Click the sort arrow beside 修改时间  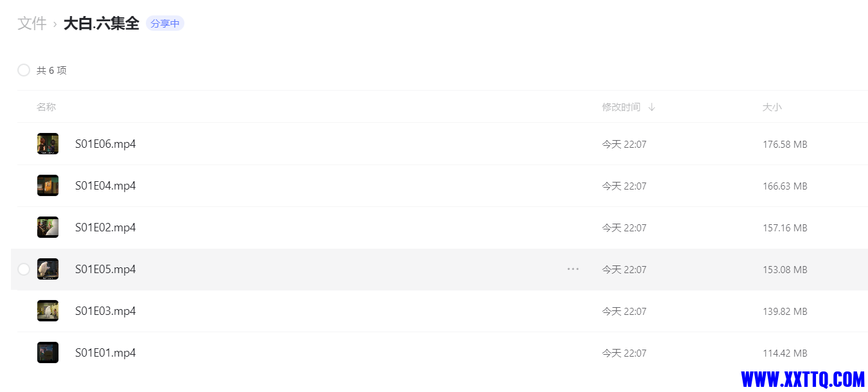pos(651,107)
